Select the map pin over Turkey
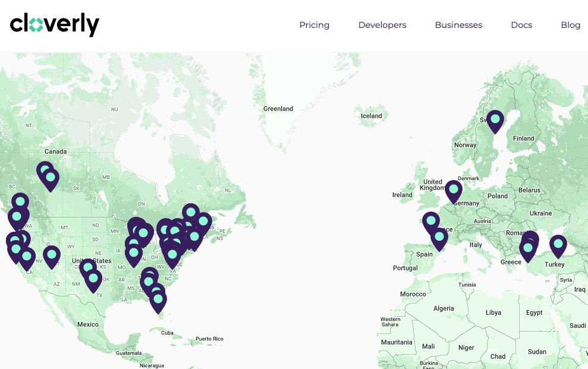This screenshot has width=588, height=369. click(558, 246)
